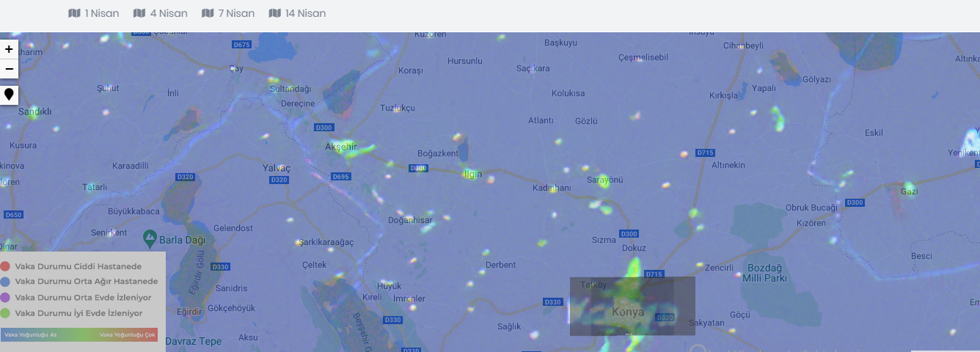Click the green İyi Evde İzleniyor dot

point(5,313)
